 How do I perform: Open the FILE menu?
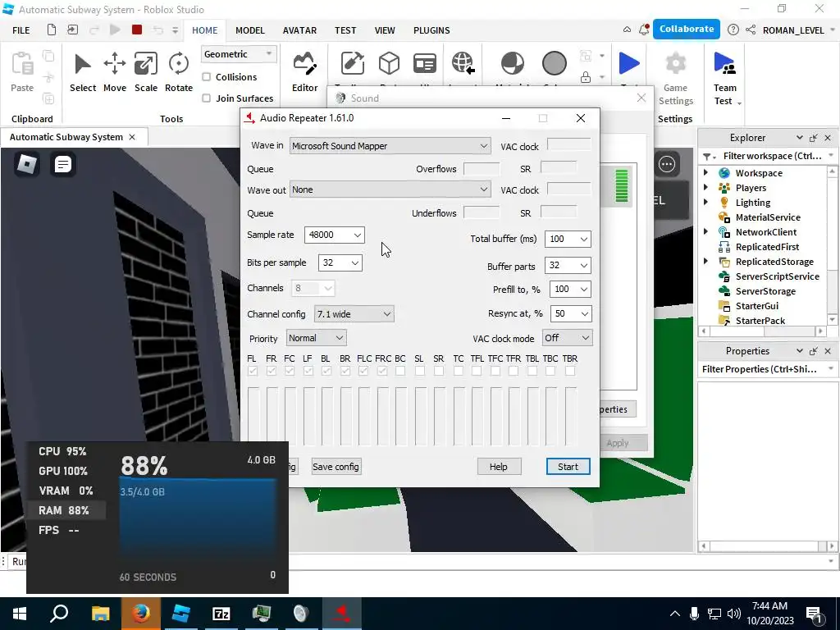pos(21,30)
